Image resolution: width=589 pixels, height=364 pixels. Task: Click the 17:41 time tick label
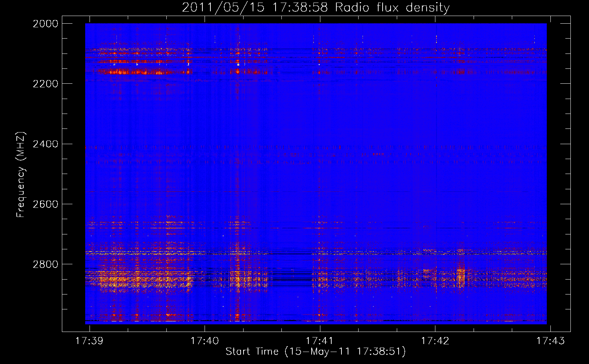tap(320, 341)
